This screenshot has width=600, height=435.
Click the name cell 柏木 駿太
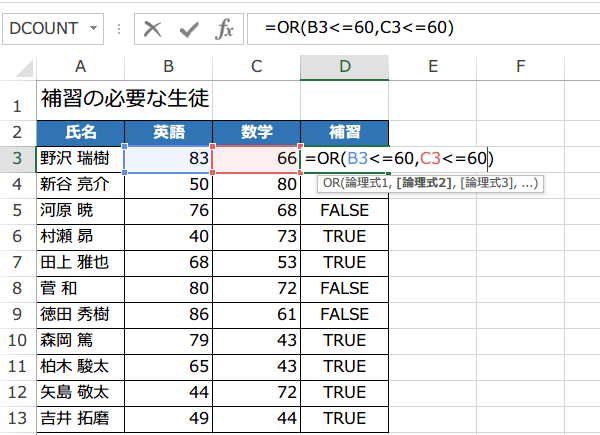pos(80,367)
